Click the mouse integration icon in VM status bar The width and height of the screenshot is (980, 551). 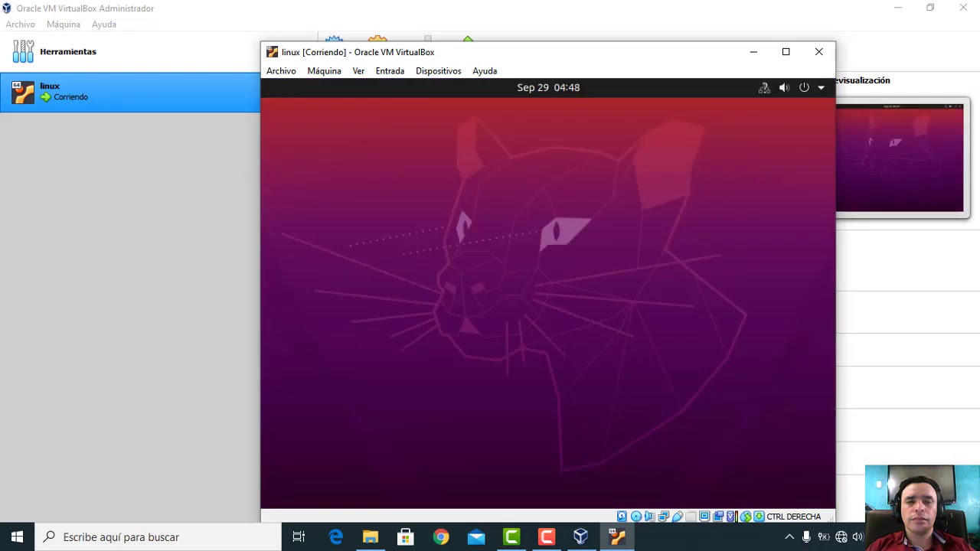point(745,517)
